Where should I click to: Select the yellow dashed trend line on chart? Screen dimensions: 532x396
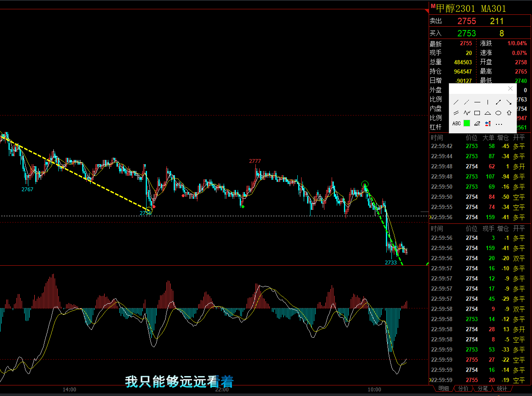(76, 173)
